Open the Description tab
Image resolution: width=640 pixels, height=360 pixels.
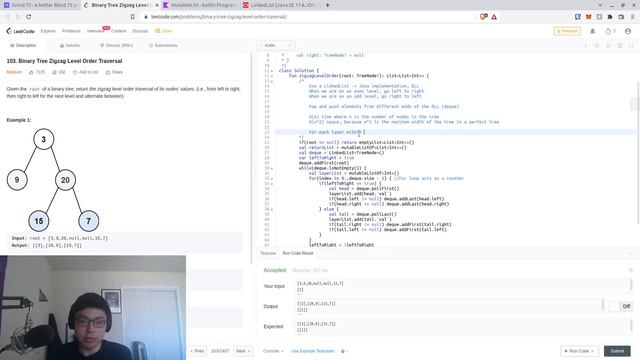point(23,45)
